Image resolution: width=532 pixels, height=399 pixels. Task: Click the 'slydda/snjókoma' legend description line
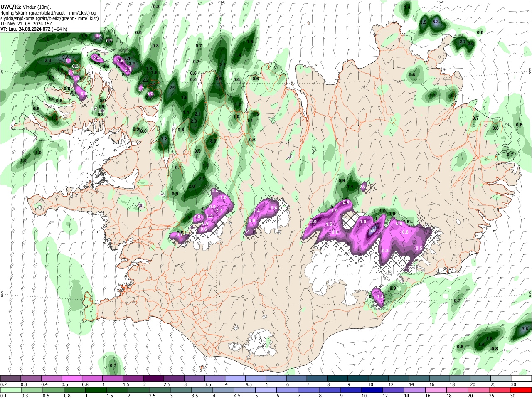[49, 18]
